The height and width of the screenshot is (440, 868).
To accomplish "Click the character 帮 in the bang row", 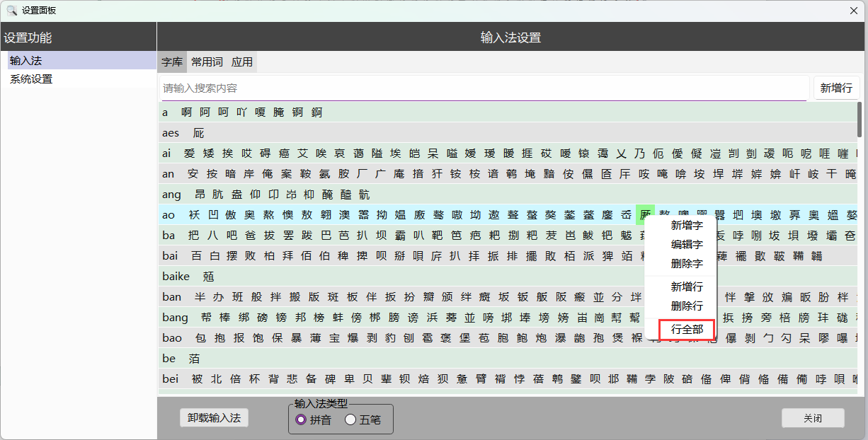I will coord(206,318).
